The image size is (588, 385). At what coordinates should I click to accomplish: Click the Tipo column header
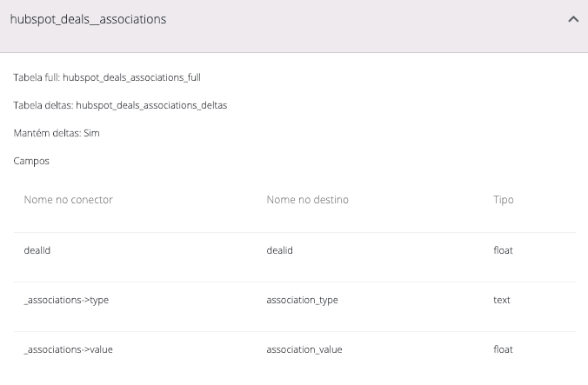click(504, 200)
